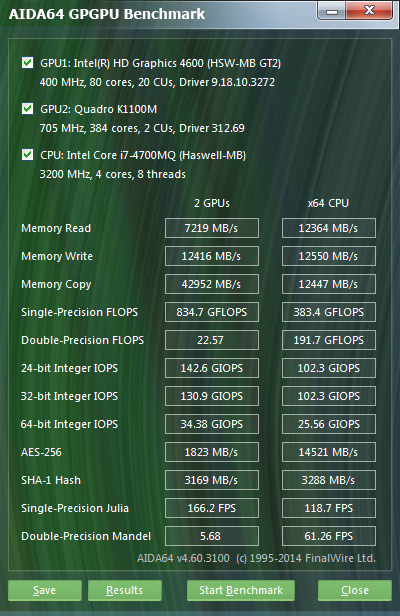The height and width of the screenshot is (616, 400).
Task: Click the Save button
Action: pyautogui.click(x=45, y=590)
